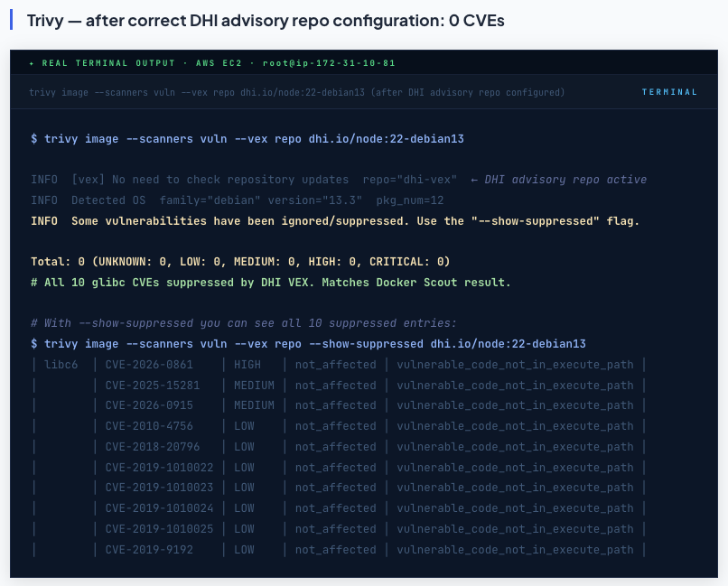Click 'not_affected' in the CVE-2019-9192 row
This screenshot has height=586, width=728.
336,549
